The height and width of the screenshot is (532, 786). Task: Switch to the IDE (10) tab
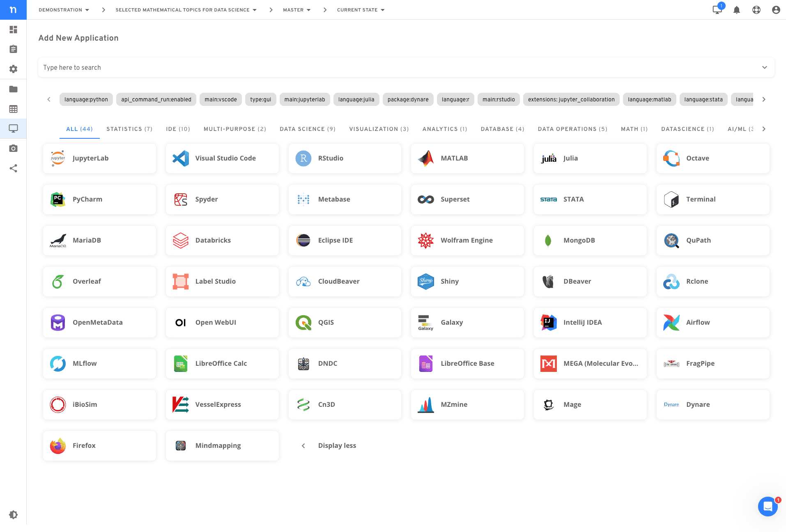pyautogui.click(x=178, y=129)
